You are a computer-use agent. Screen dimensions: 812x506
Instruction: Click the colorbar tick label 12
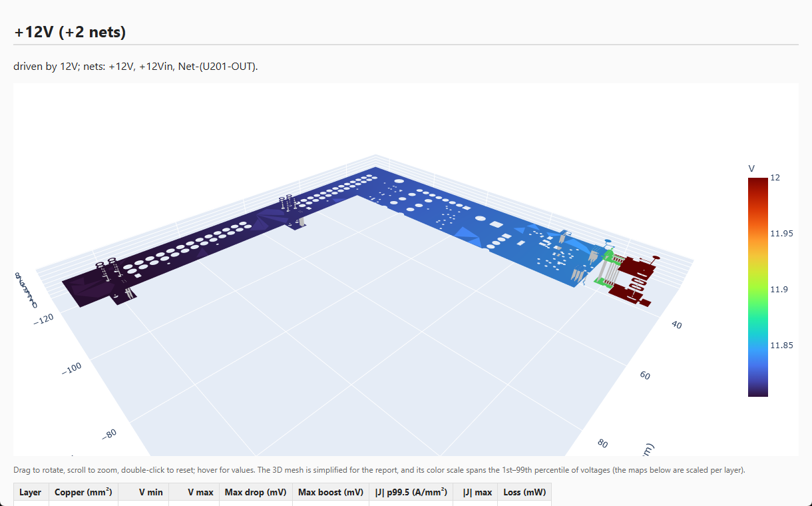pyautogui.click(x=775, y=178)
